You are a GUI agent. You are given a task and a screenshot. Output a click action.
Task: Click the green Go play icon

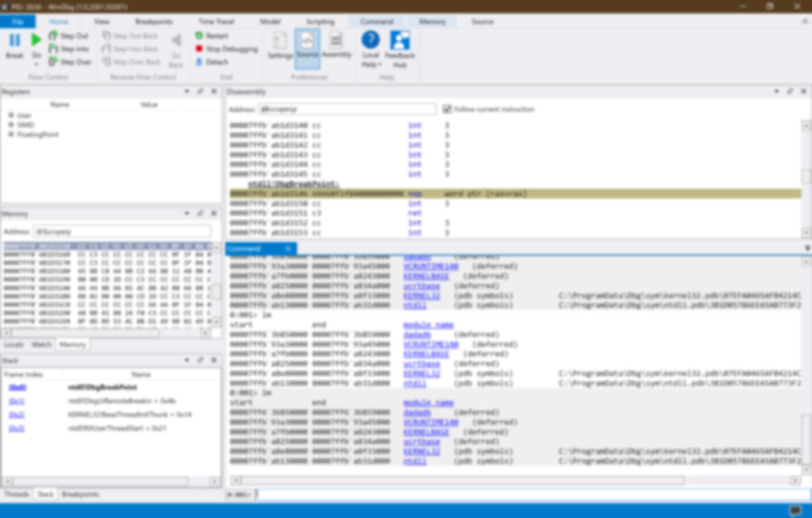tap(36, 40)
